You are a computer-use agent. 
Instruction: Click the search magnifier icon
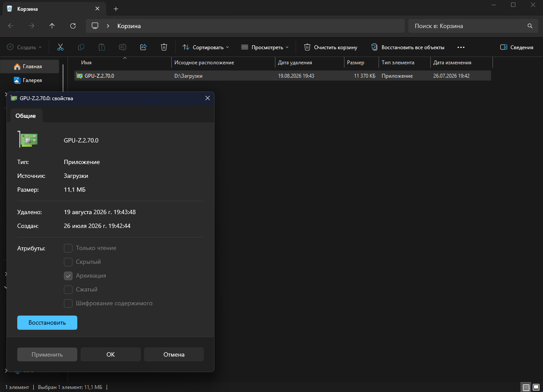(x=530, y=26)
